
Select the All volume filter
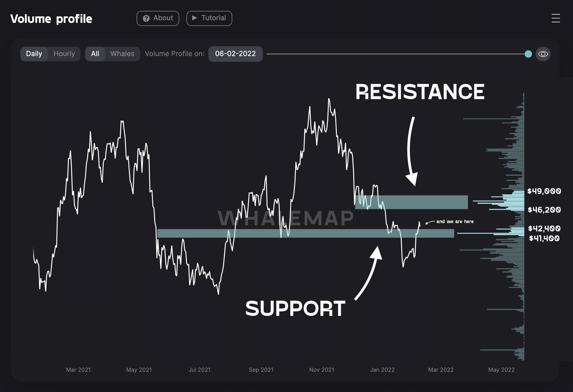pos(95,54)
